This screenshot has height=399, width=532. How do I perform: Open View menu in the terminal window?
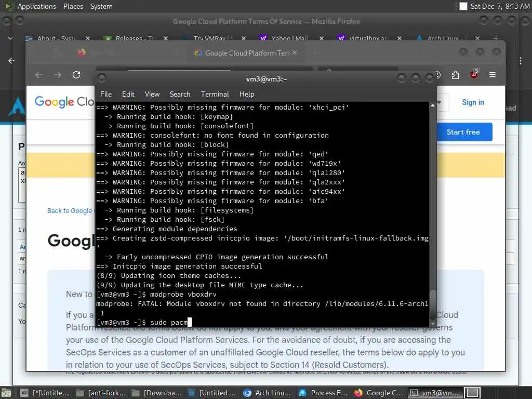point(152,95)
